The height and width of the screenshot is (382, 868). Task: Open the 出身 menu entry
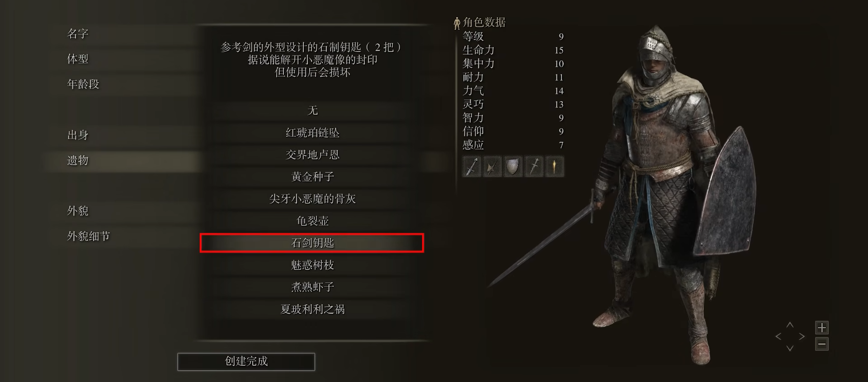(78, 135)
